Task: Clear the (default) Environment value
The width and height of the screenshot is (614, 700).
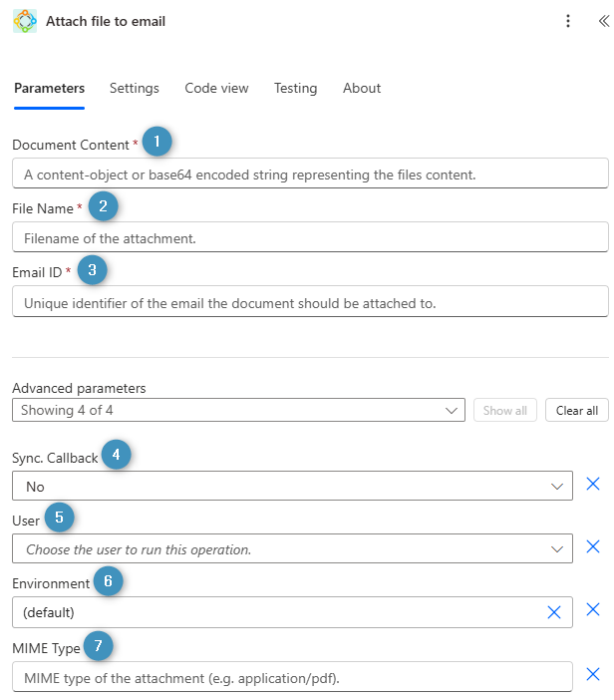Action: pos(554,612)
